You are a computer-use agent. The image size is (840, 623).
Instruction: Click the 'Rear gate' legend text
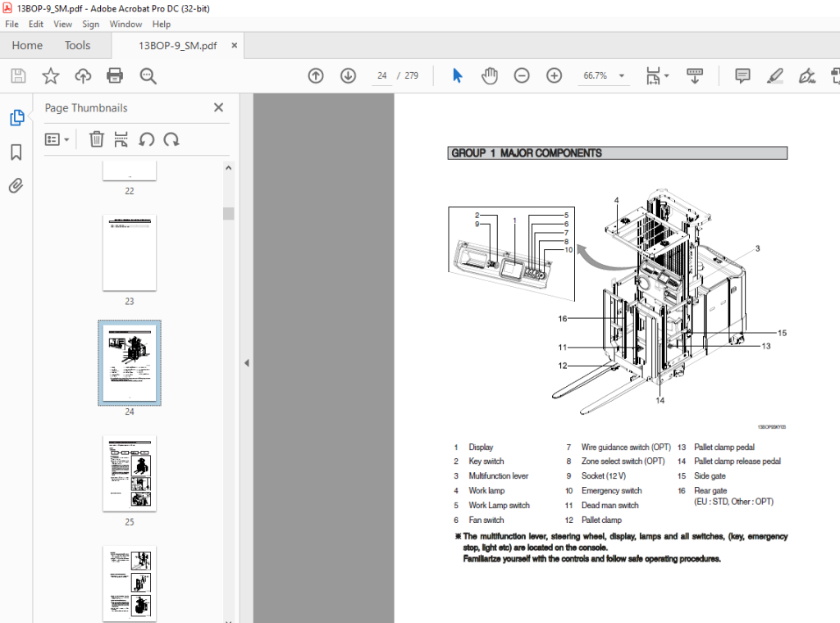tap(710, 491)
